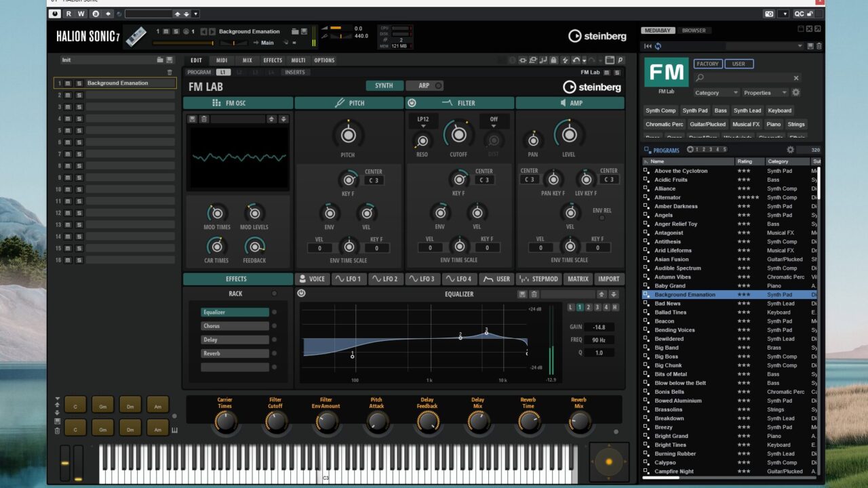Screen dimensions: 868x488
Task: Click the MediaBay trash delete icon
Action: click(819, 46)
